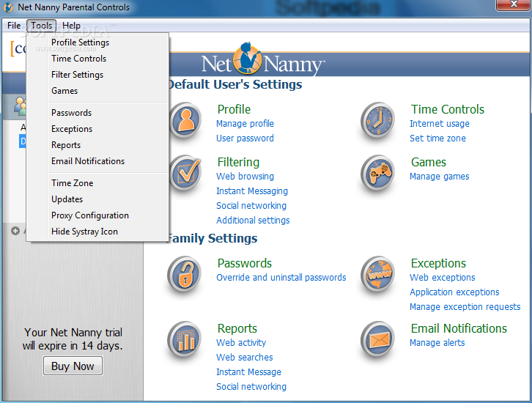
Task: Click the Filtering checkmark icon
Action: [185, 173]
